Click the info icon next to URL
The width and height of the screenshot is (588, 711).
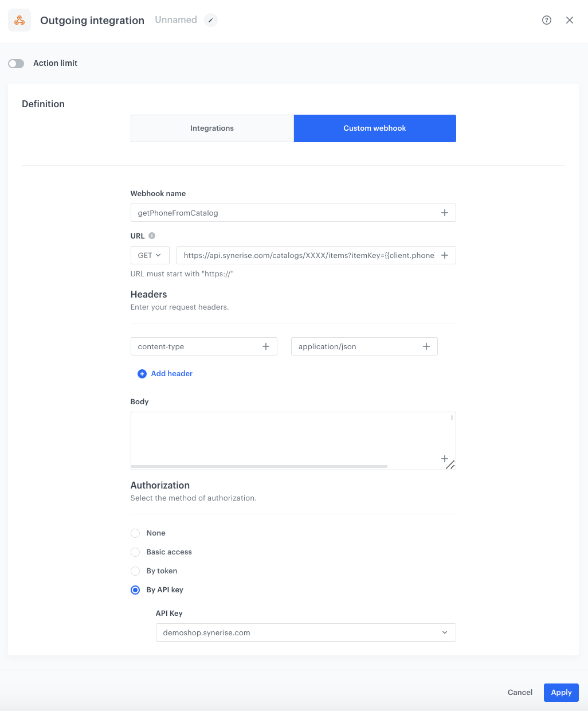pyautogui.click(x=151, y=235)
